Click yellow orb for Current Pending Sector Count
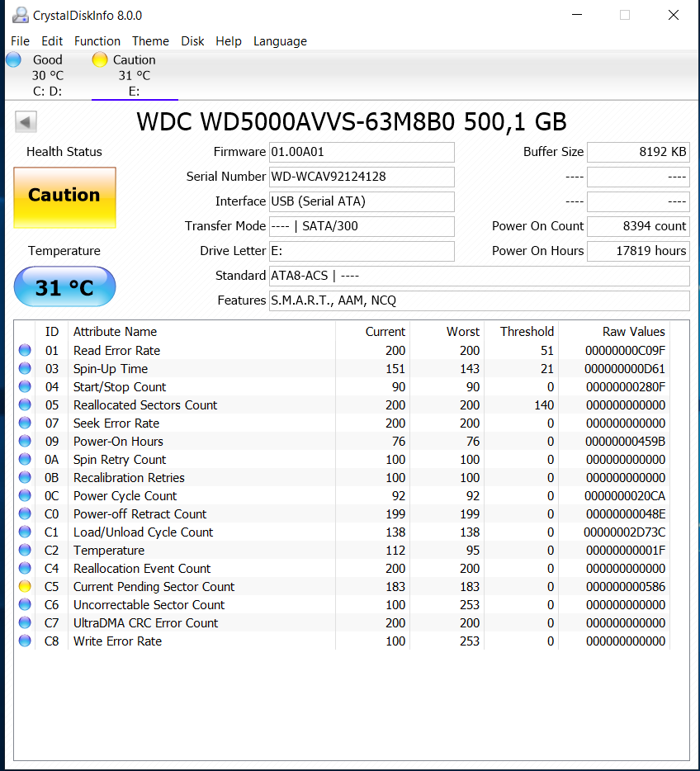The height and width of the screenshot is (771, 700). (x=25, y=587)
